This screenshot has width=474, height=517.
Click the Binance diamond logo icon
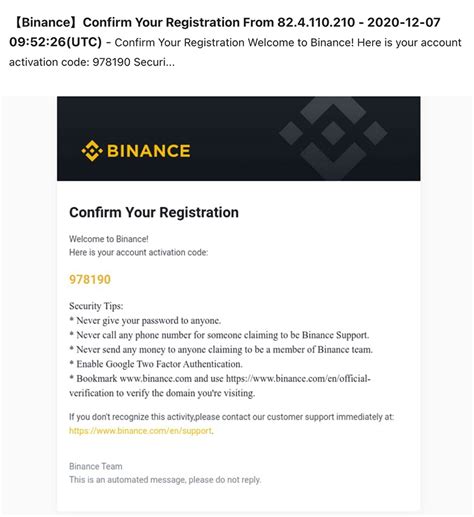pyautogui.click(x=92, y=151)
